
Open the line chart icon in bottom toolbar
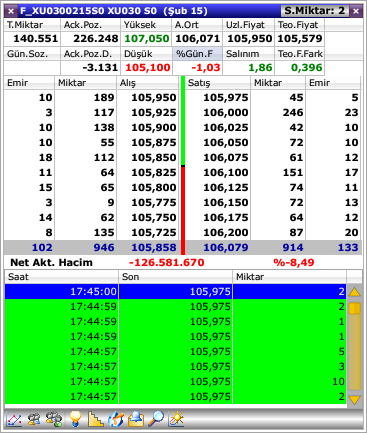[14, 419]
